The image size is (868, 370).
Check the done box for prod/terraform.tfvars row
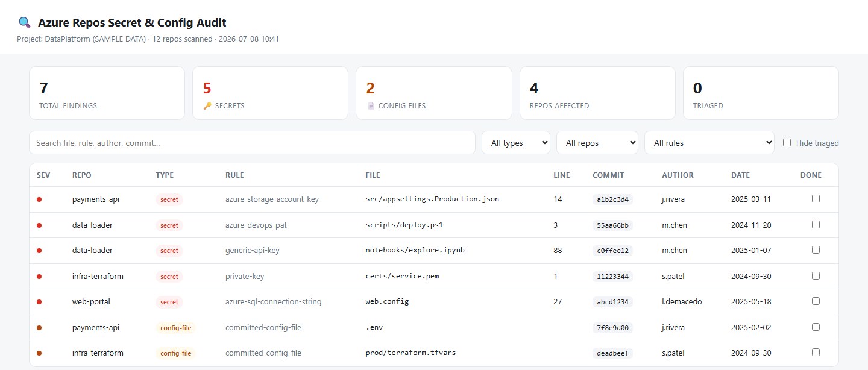click(x=816, y=352)
